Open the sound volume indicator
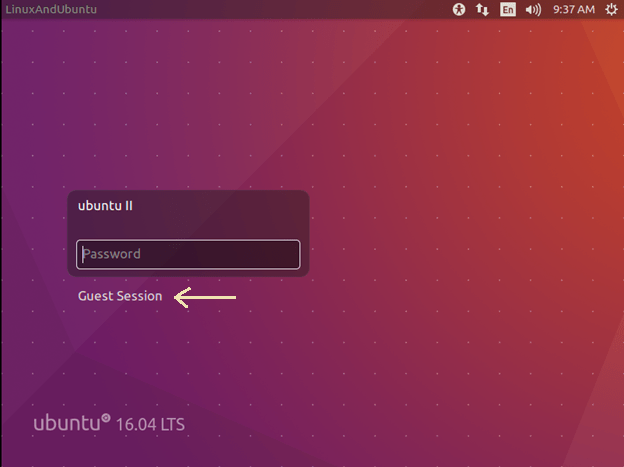This screenshot has width=624, height=467. tap(533, 9)
